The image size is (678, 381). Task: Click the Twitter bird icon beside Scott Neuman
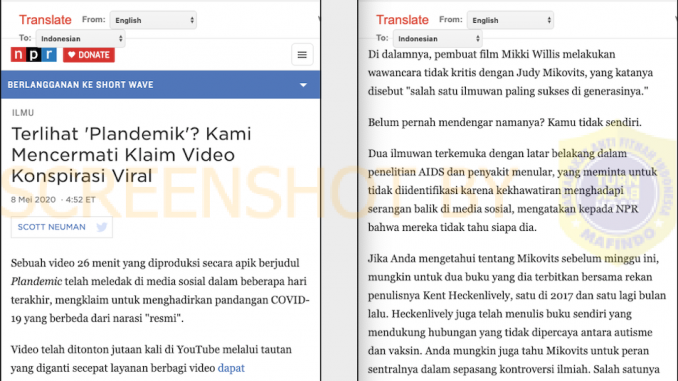tap(102, 227)
